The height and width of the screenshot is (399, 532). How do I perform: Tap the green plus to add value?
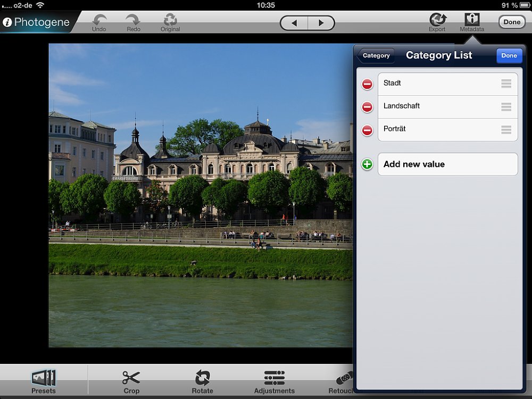coord(367,164)
